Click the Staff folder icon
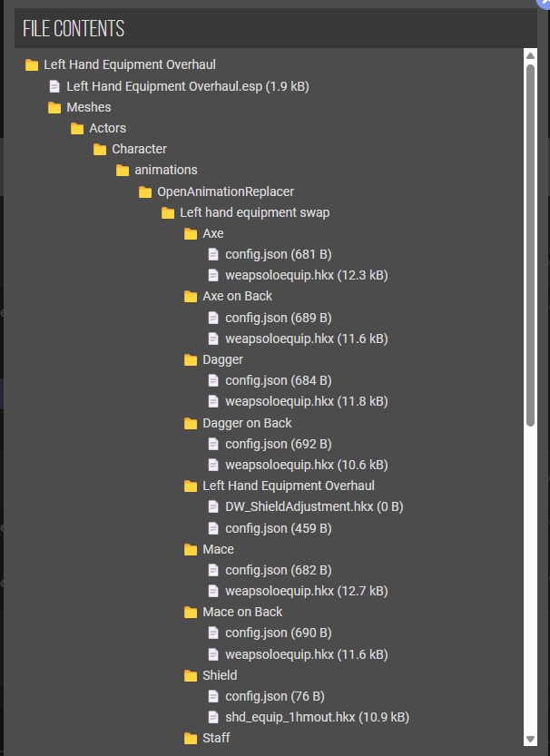550x756 pixels. click(191, 738)
